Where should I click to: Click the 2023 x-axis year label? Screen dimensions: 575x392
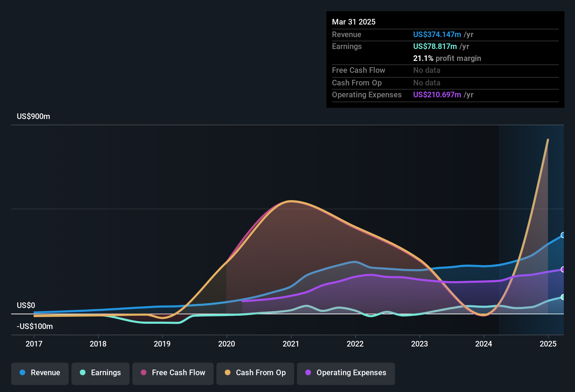420,344
